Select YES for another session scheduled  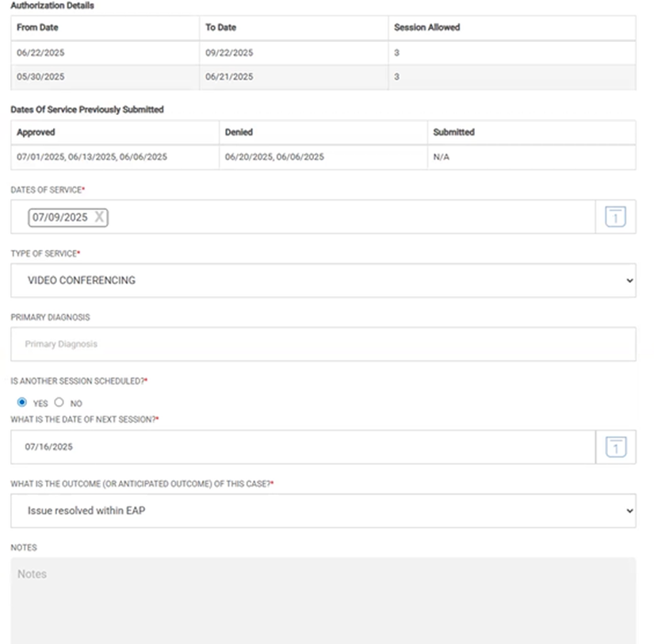click(21, 403)
